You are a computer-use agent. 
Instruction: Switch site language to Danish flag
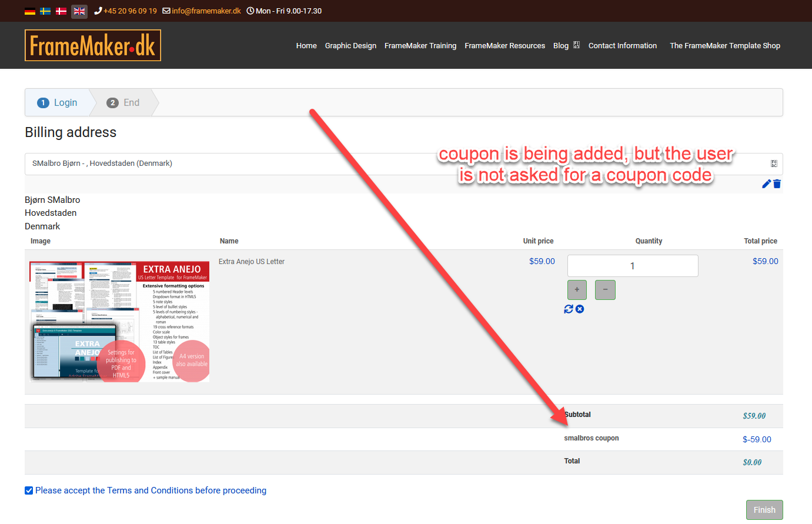61,11
